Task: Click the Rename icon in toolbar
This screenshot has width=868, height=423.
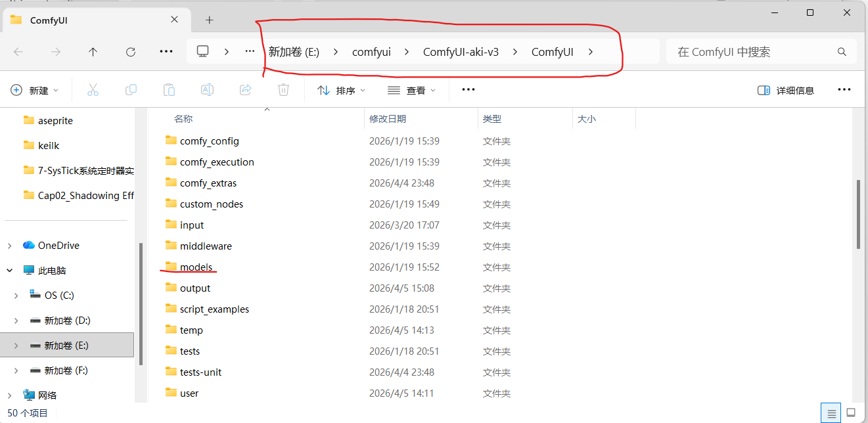Action: click(207, 90)
